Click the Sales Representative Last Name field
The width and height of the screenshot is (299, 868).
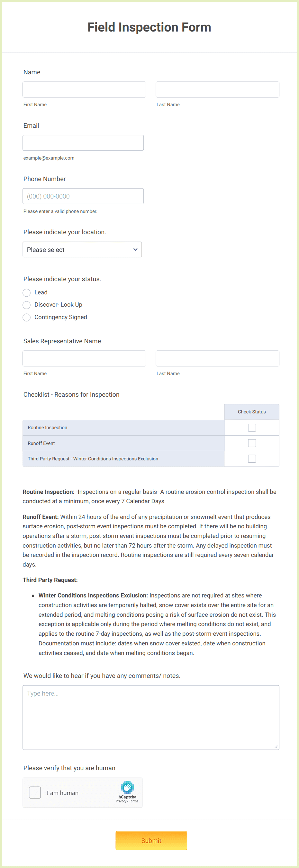coord(217,358)
